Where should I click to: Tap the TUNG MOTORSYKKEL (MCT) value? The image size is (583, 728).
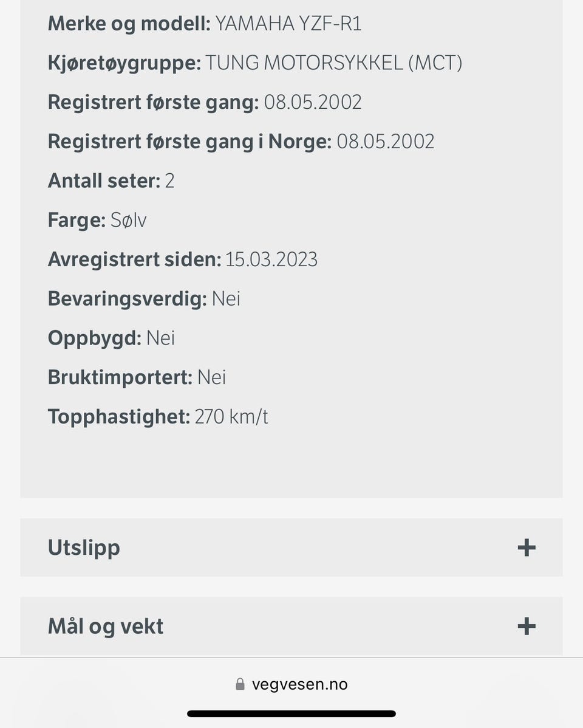(x=333, y=63)
